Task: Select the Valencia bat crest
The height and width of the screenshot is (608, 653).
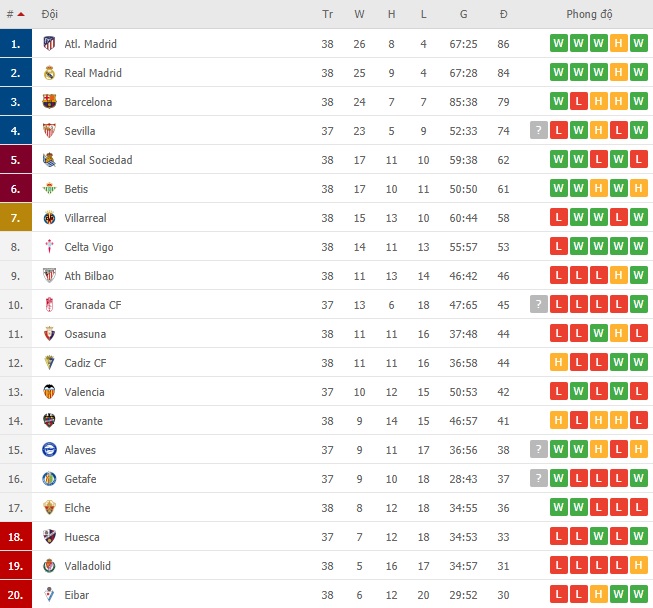Action: (49, 392)
